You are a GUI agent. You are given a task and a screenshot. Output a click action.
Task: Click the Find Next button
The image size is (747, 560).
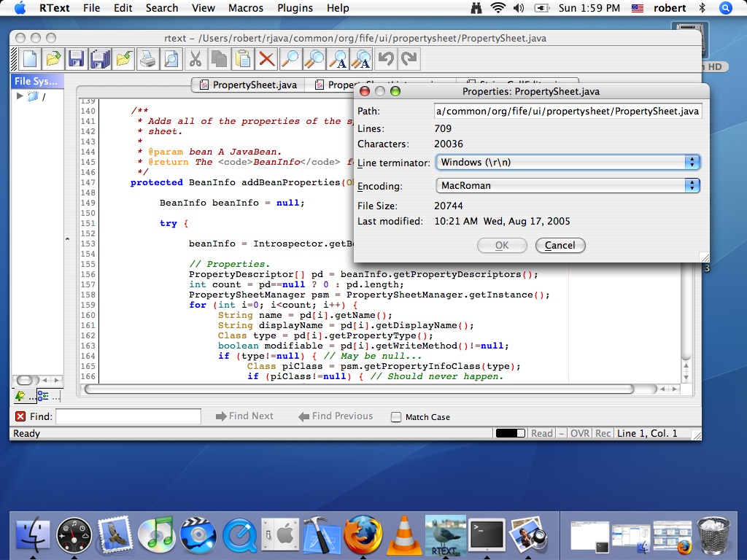click(x=244, y=416)
